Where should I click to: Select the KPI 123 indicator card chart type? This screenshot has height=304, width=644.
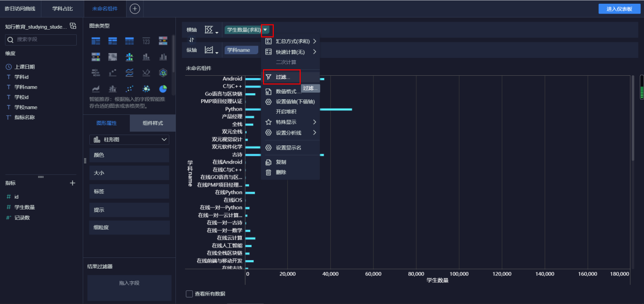click(146, 41)
